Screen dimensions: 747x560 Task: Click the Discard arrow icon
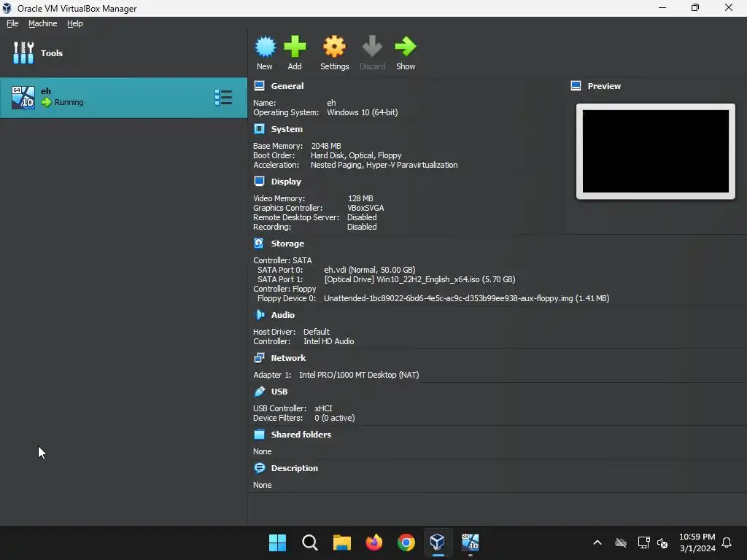coord(372,47)
